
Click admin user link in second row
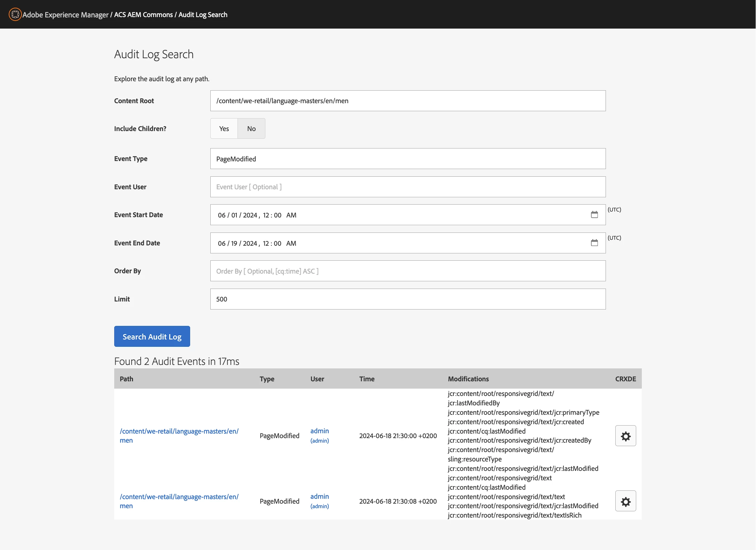(x=319, y=497)
